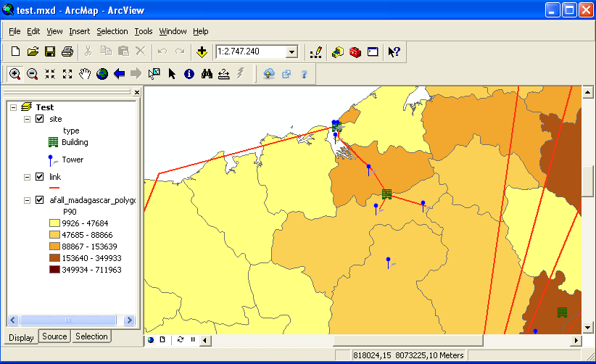Screen dimensions: 596x364
Task: Open the Find binoculars tool
Action: [207, 74]
